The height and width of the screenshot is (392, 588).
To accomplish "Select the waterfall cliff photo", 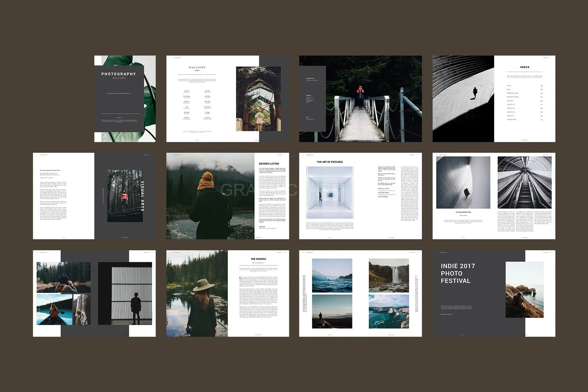I will [389, 276].
